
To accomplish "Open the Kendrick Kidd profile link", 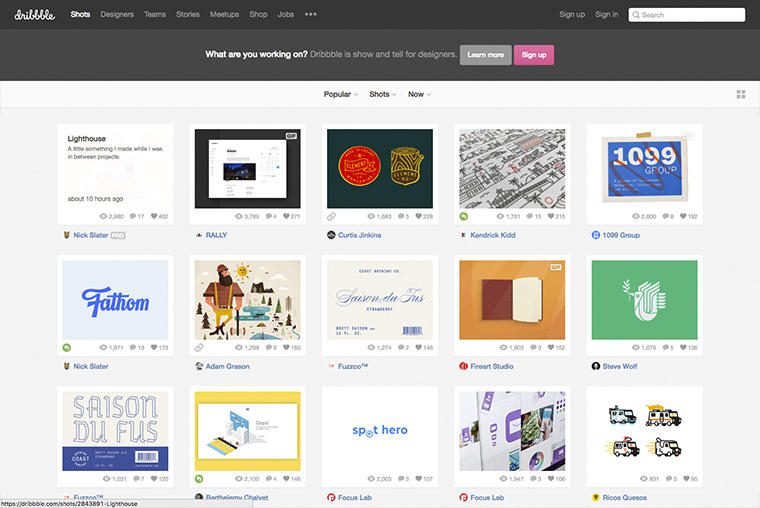I will click(492, 235).
